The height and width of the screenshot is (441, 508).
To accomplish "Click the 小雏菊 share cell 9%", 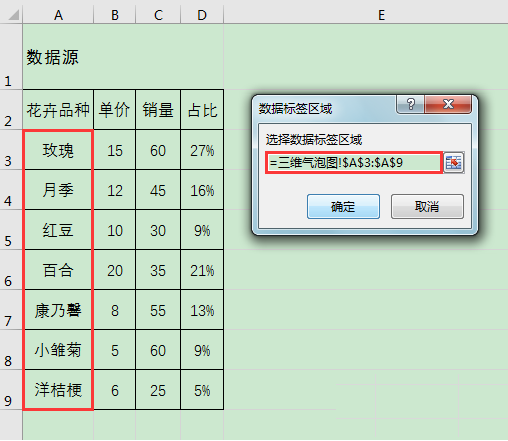I will pos(202,350).
